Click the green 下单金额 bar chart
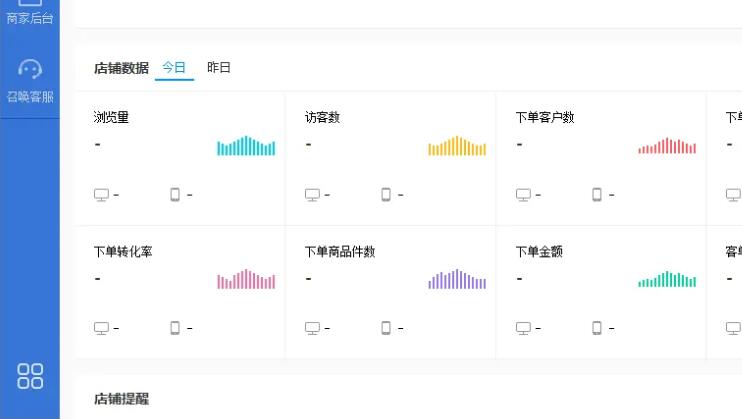Viewport: 742px width, 419px height. (x=667, y=279)
